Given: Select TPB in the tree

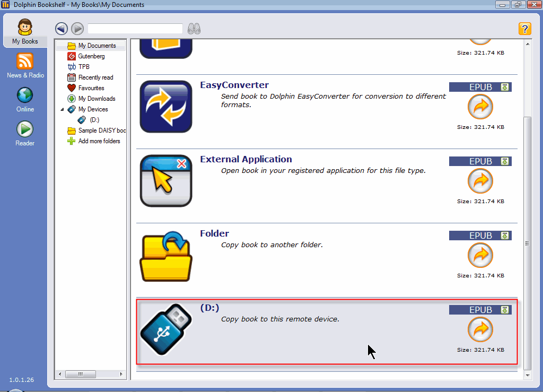Looking at the screenshot, I should 84,66.
